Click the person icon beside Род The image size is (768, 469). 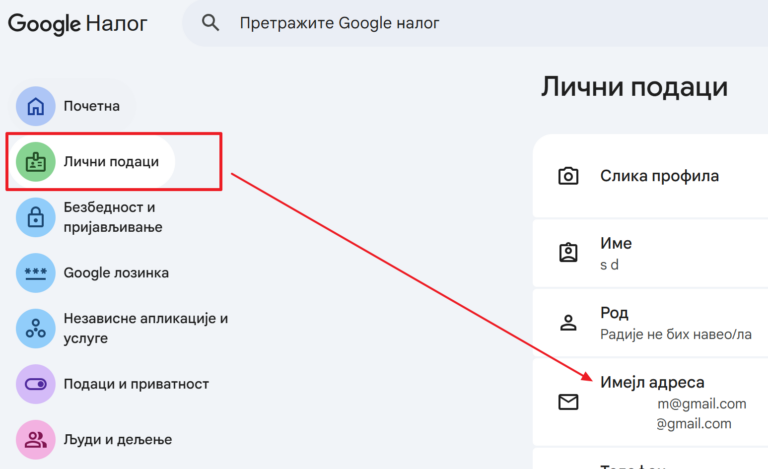(x=568, y=322)
